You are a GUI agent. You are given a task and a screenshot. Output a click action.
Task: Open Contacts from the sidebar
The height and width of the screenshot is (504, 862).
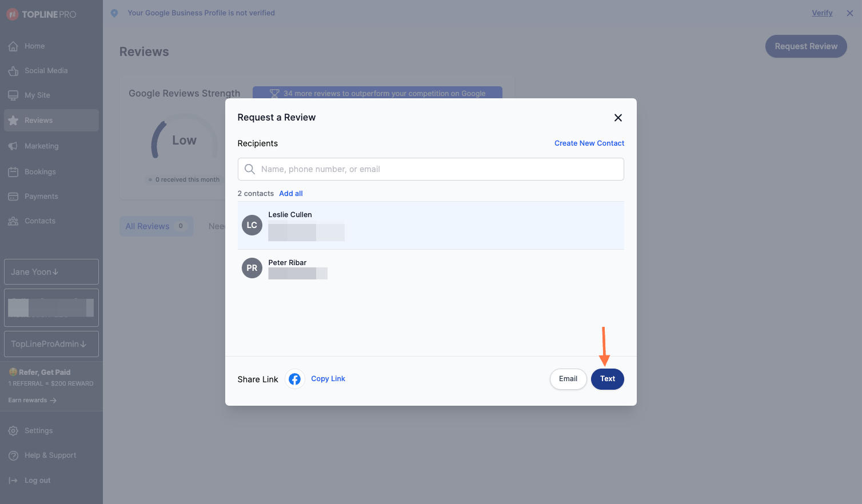[x=51, y=221]
